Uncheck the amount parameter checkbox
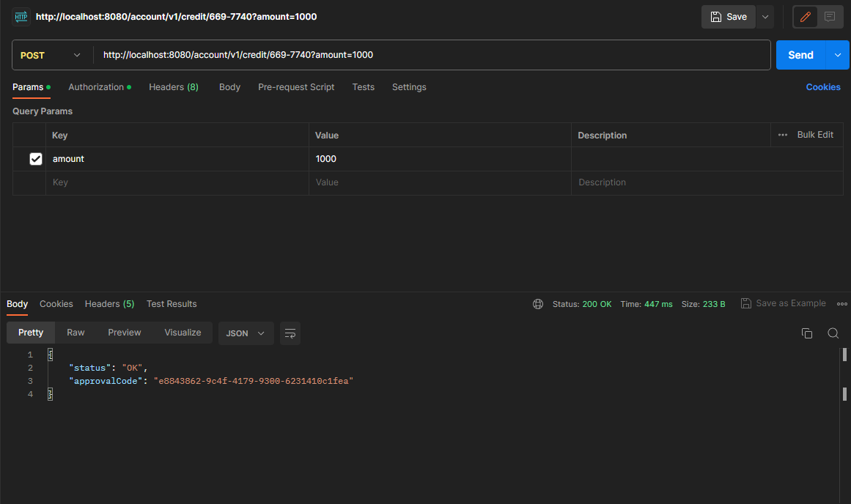Viewport: 851px width, 504px height. tap(36, 159)
